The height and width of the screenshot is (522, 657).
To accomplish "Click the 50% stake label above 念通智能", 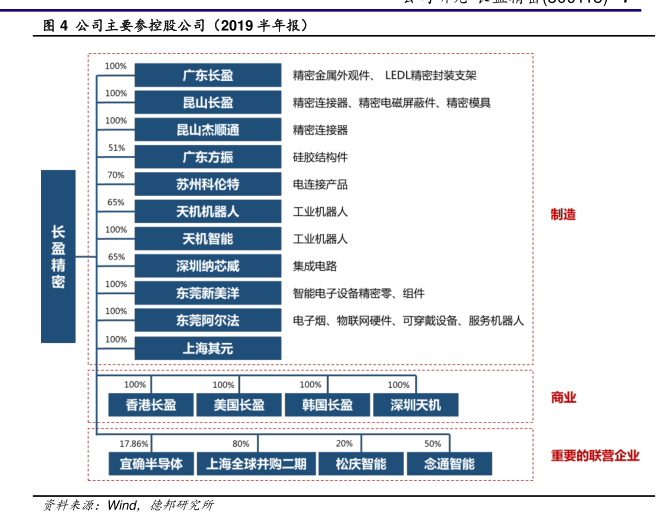I will (x=432, y=444).
